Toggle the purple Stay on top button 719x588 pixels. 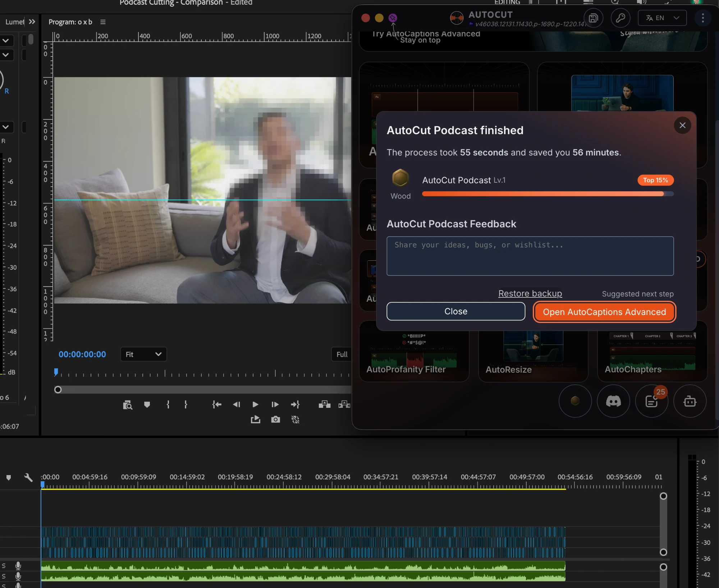tap(393, 18)
